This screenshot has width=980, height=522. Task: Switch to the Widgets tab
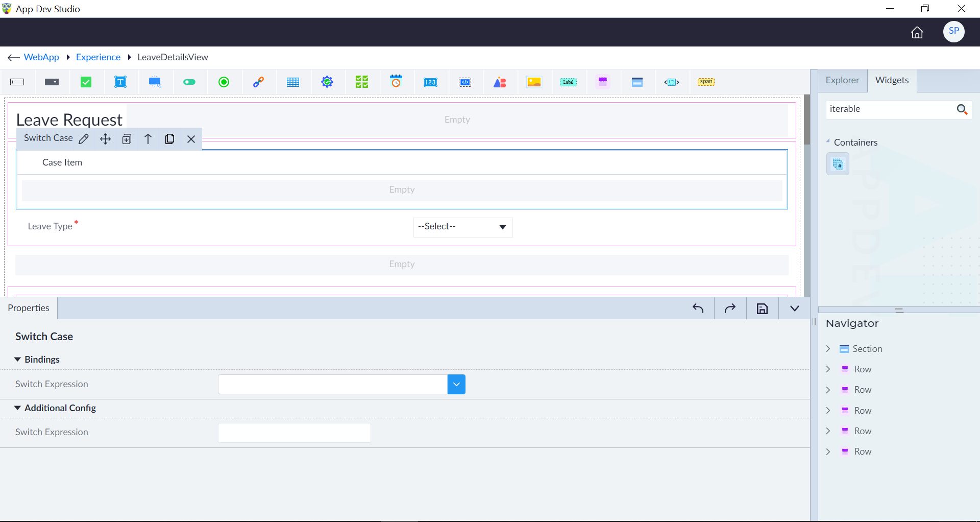coord(892,81)
